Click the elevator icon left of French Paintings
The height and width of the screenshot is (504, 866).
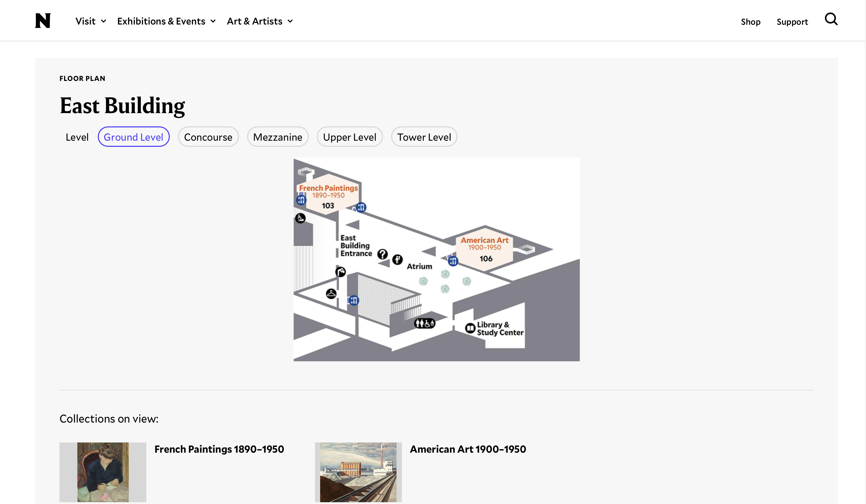301,200
